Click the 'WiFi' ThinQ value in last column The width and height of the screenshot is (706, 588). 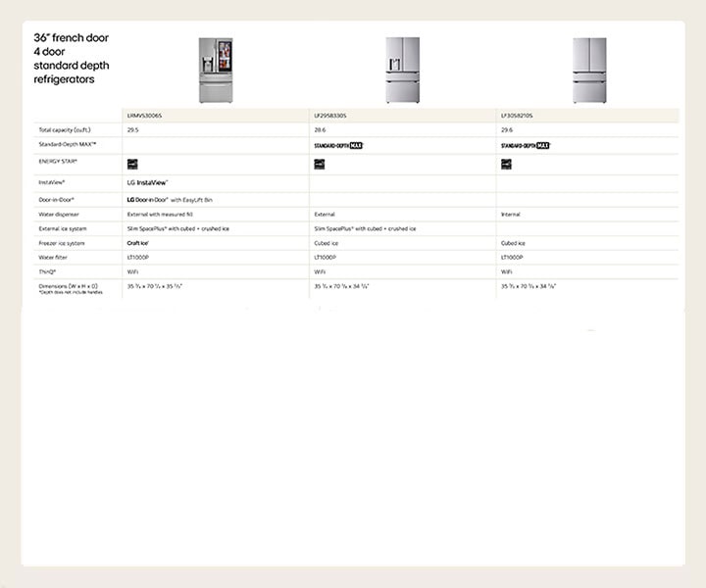tap(507, 272)
